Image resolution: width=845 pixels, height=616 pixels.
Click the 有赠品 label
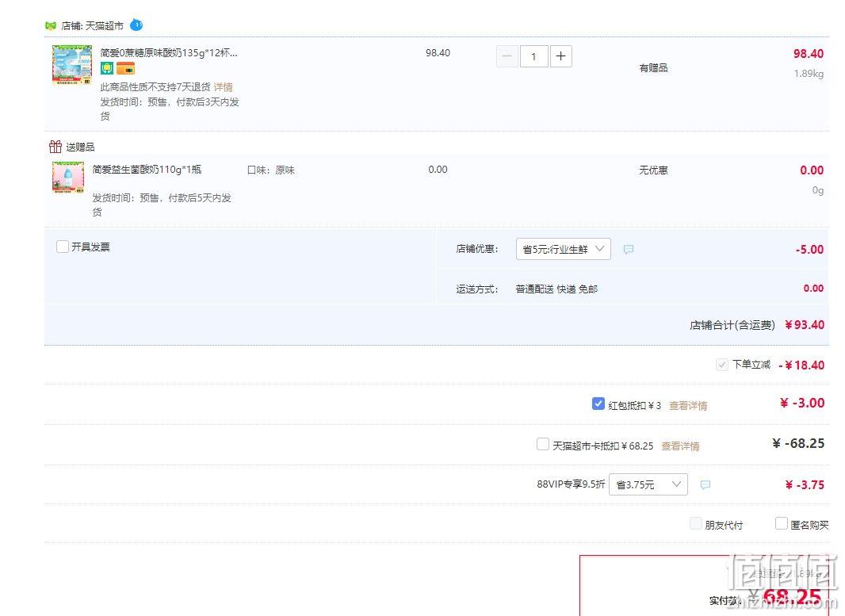[653, 68]
